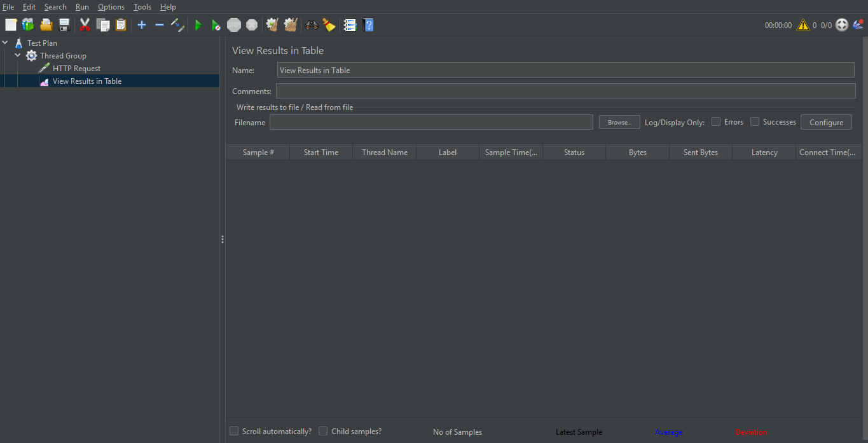Toggle Child samples checkbox
Image resolution: width=868 pixels, height=443 pixels.
[323, 431]
